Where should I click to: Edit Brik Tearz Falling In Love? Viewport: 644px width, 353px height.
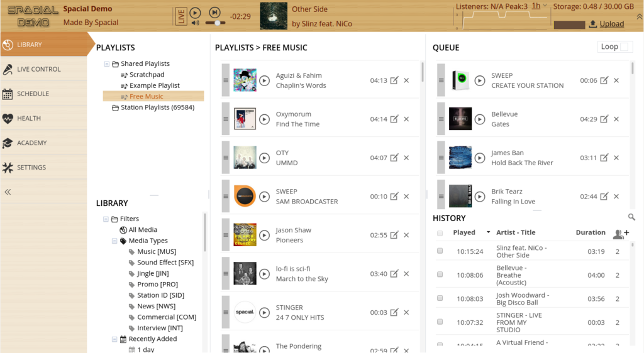604,196
